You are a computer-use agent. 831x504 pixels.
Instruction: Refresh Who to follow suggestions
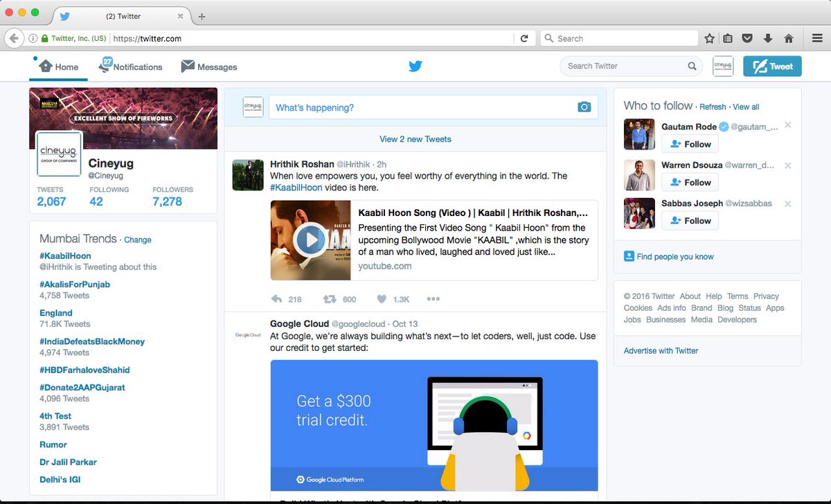[713, 107]
